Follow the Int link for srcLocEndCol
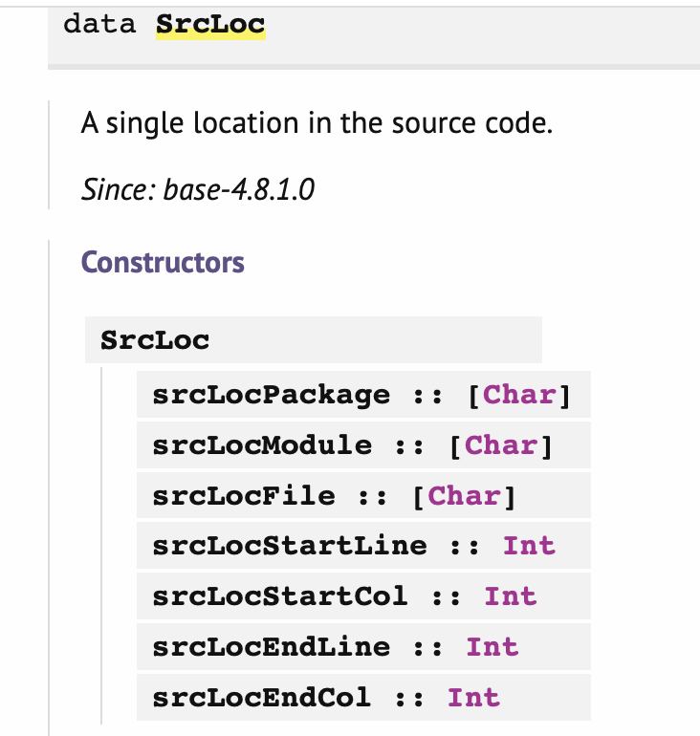 (x=473, y=698)
